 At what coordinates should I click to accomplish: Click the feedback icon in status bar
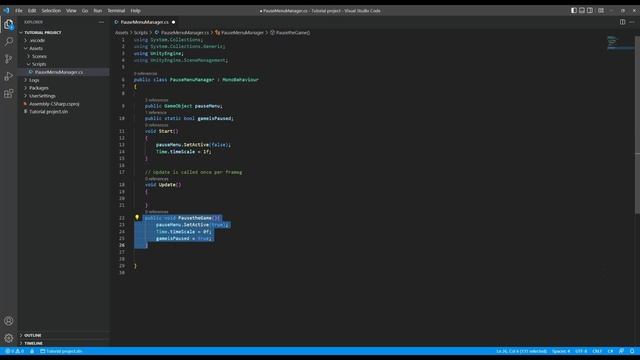tap(621, 351)
